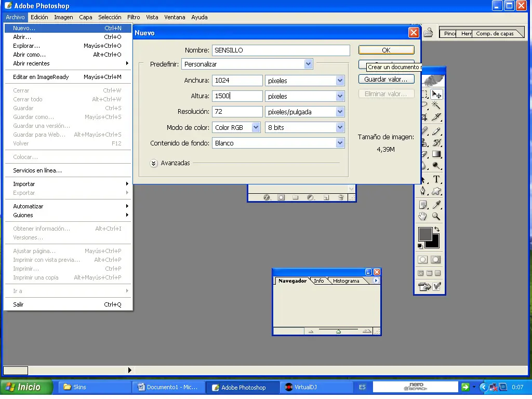Select the Pencil tool
This screenshot has width=532, height=399.
[436, 131]
